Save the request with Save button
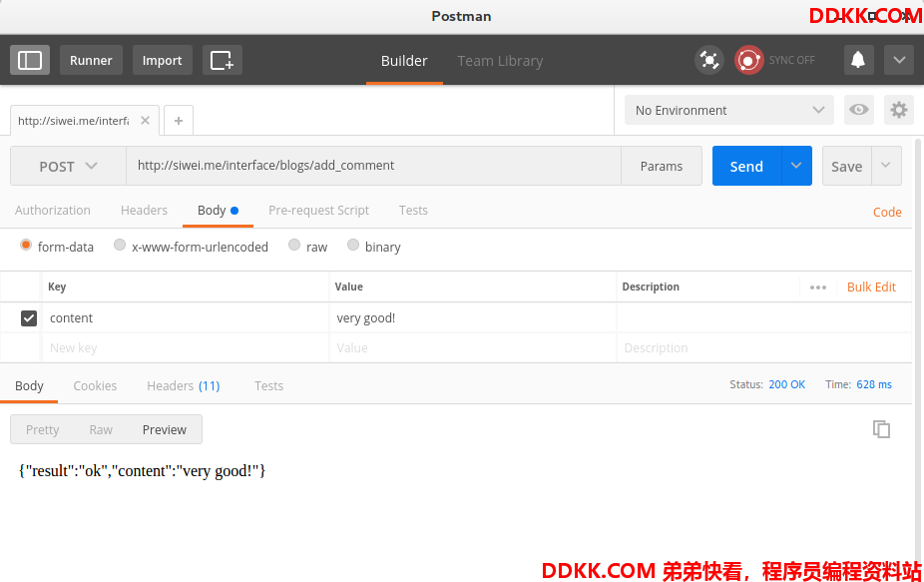Image resolution: width=924 pixels, height=582 pixels. coord(847,167)
